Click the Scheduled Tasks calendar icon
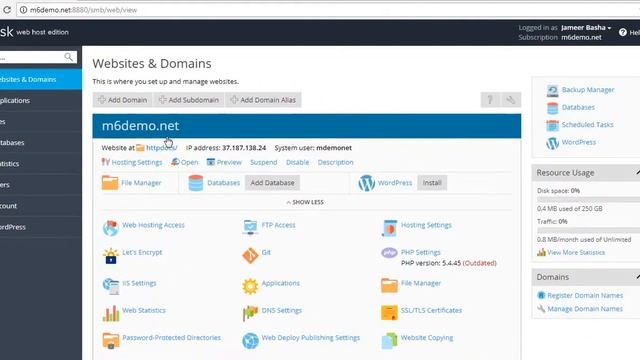640x360 pixels. coord(552,125)
